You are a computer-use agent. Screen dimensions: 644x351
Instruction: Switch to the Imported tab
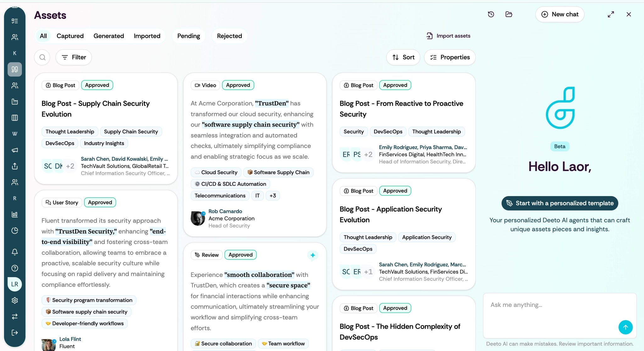coord(147,36)
